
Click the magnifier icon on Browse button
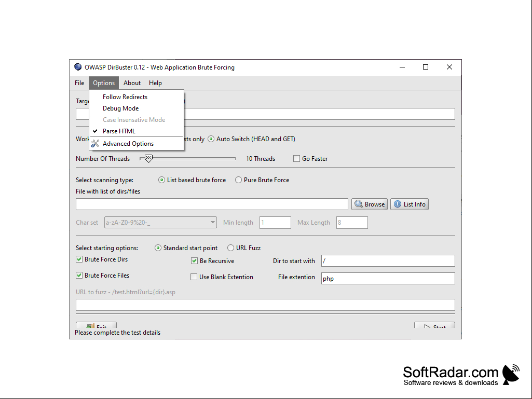pyautogui.click(x=358, y=204)
